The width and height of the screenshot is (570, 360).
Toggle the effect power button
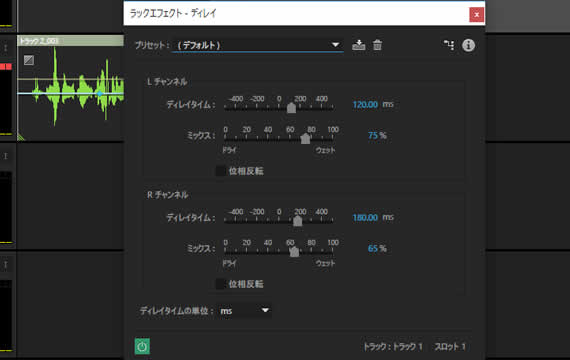tap(142, 346)
